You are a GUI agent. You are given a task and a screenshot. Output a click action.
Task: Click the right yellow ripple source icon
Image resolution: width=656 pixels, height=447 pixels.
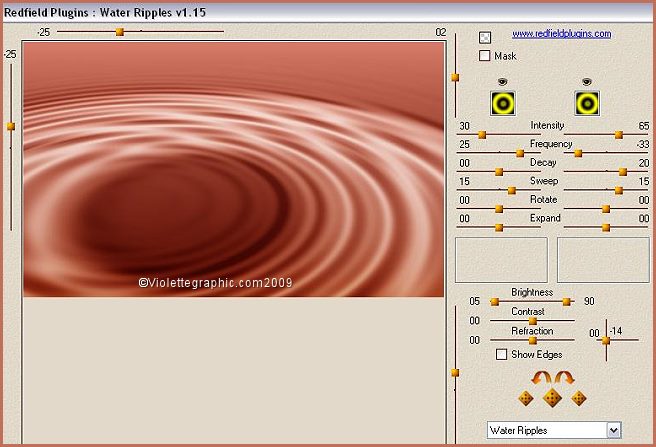coord(587,102)
